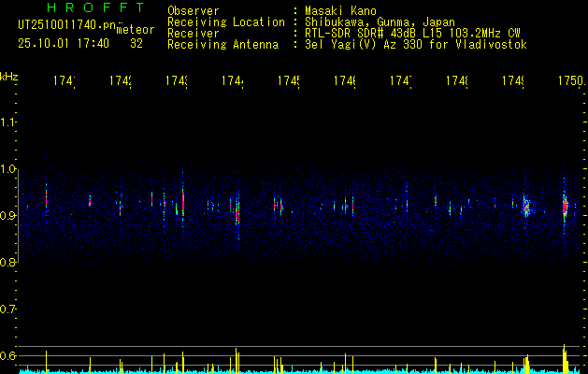Click the bright meteor echo below 1750
The width and height of the screenshot is (588, 374).
tap(566, 206)
